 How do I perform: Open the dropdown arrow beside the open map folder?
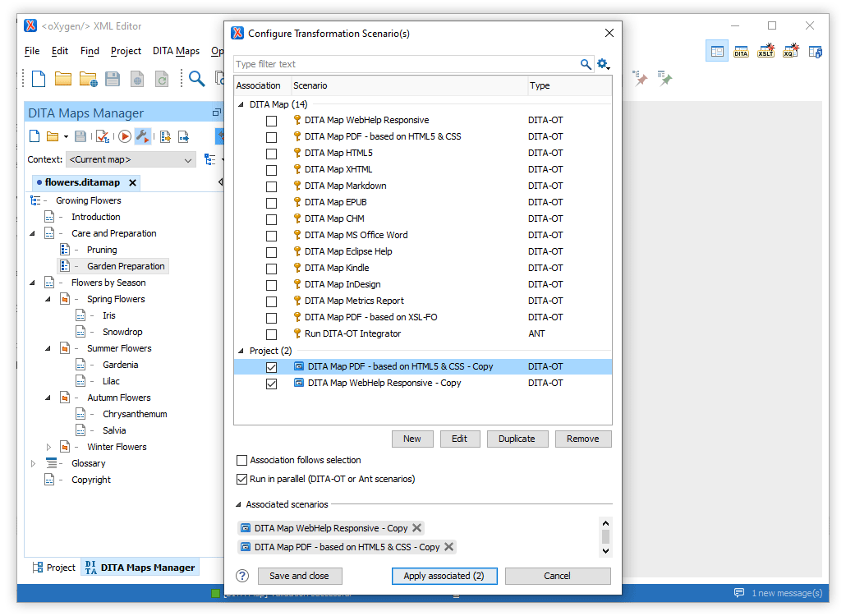66,137
